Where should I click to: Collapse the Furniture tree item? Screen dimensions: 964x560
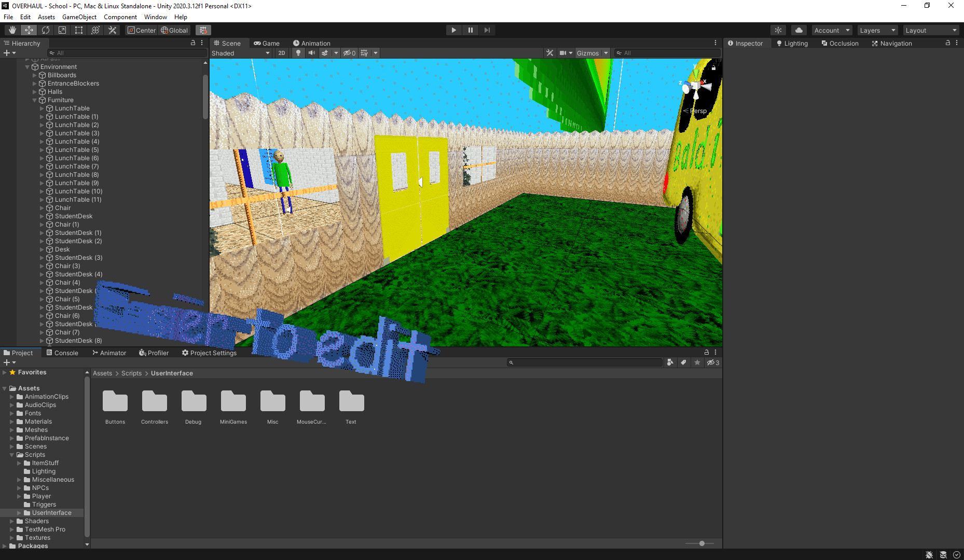35,100
